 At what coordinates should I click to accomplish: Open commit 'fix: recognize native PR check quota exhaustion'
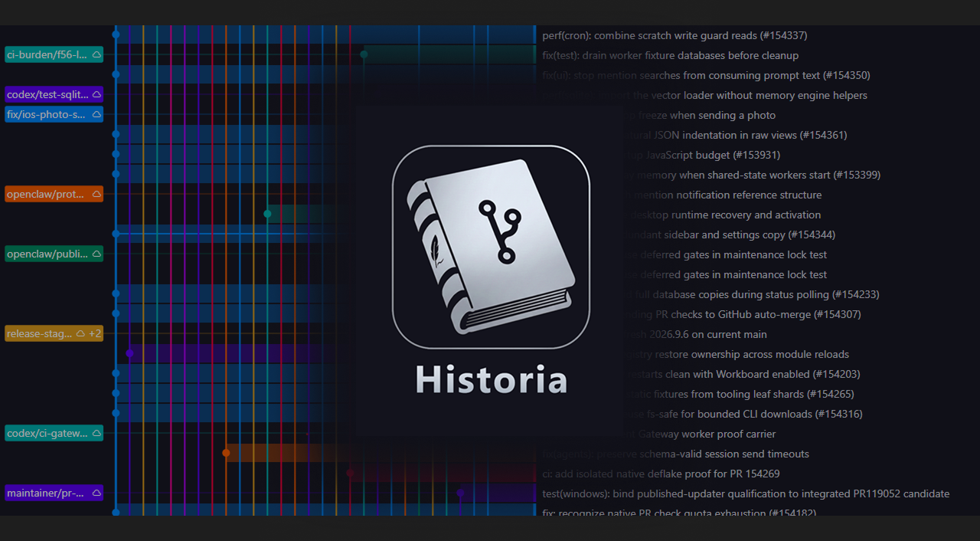click(679, 512)
